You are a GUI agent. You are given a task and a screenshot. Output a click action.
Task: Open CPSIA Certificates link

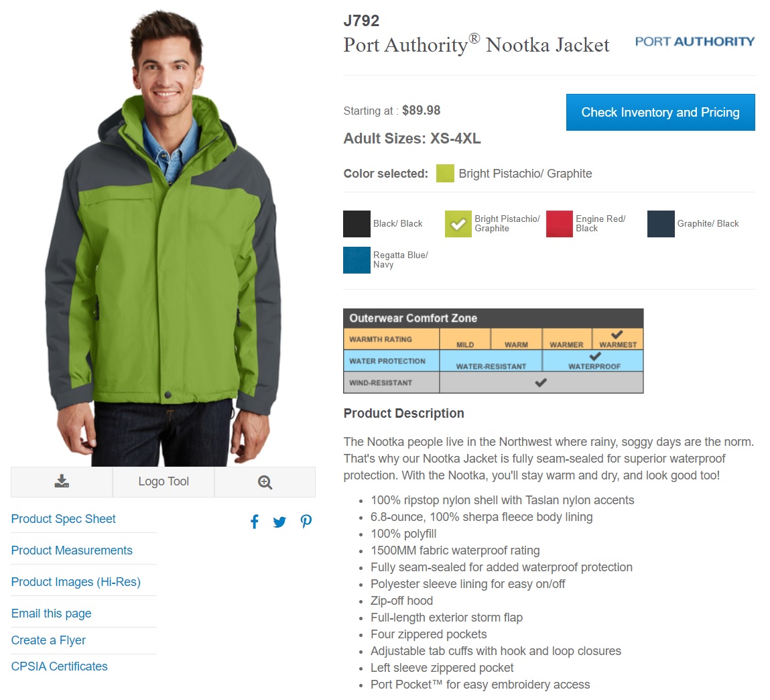pos(60,666)
